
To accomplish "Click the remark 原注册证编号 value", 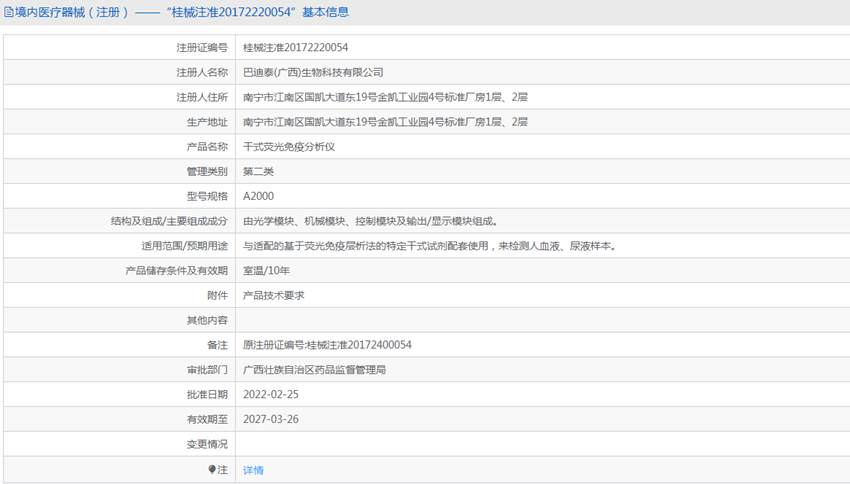I will 327,345.
